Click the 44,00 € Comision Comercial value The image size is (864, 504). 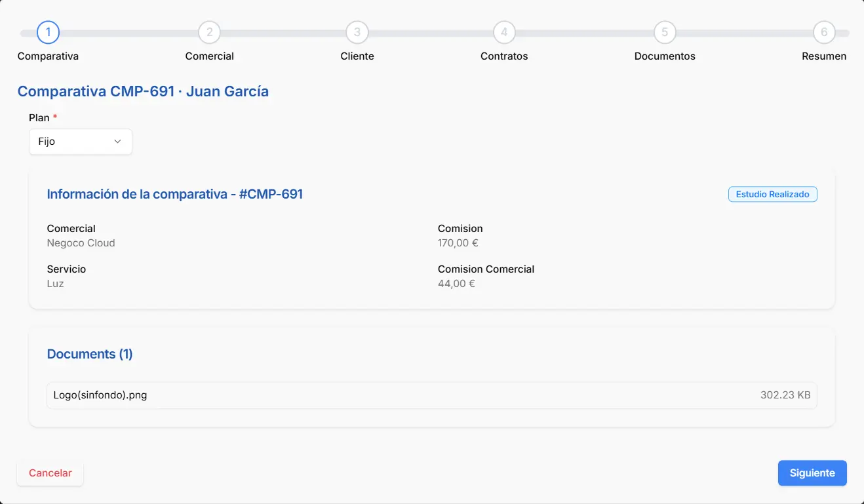[456, 284]
